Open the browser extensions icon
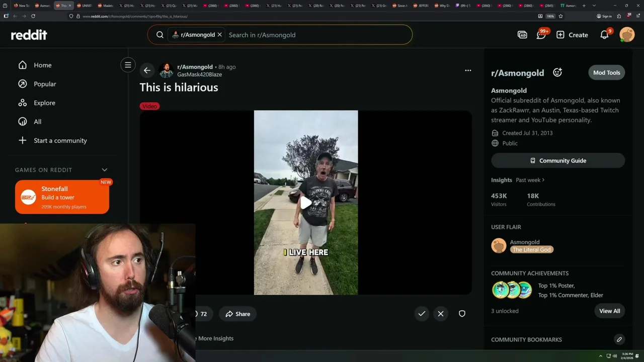The image size is (644, 362). (x=619, y=16)
